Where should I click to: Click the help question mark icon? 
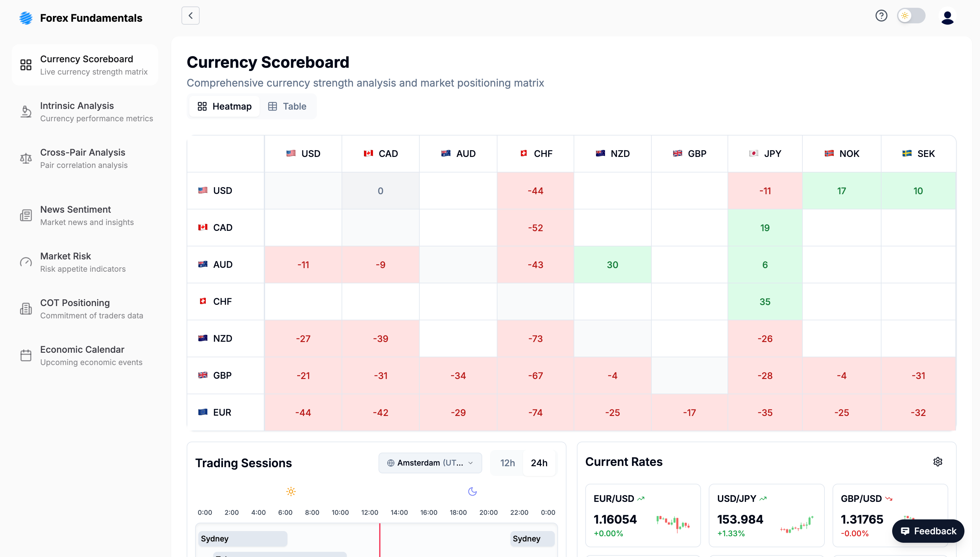click(881, 16)
